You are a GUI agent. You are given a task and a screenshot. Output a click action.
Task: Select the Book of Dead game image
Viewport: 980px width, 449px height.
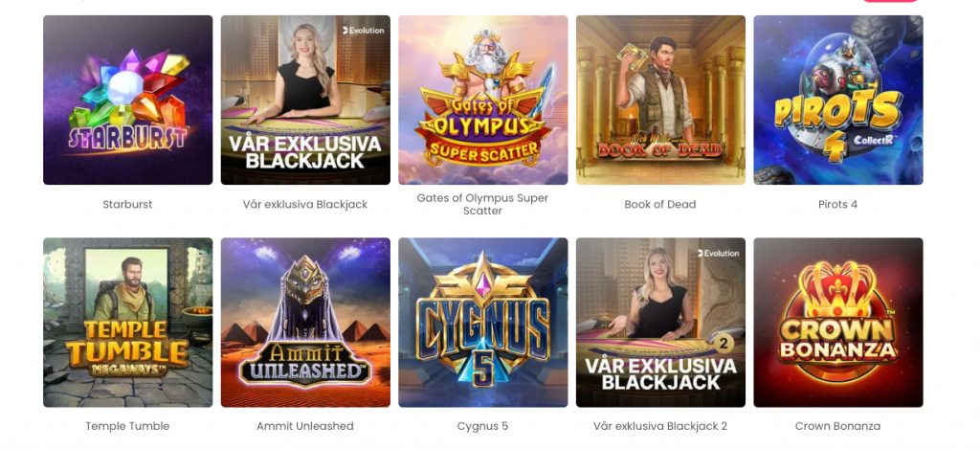click(x=660, y=101)
